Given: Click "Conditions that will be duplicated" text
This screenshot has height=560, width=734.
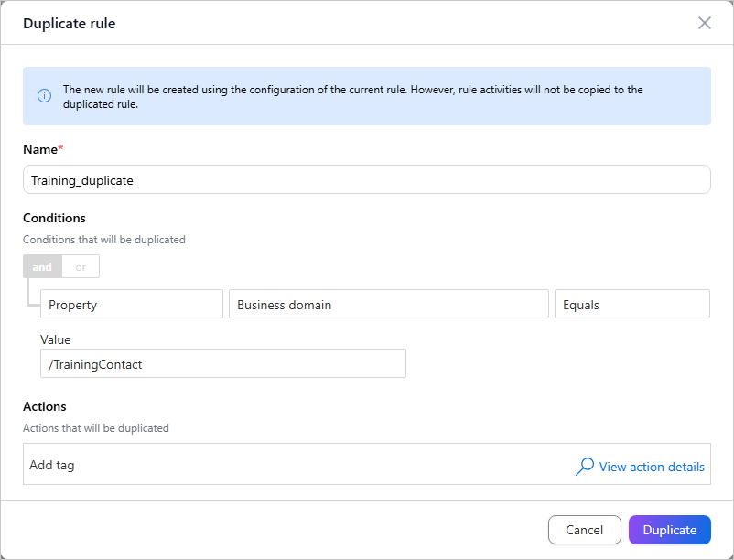Looking at the screenshot, I should pyautogui.click(x=104, y=240).
